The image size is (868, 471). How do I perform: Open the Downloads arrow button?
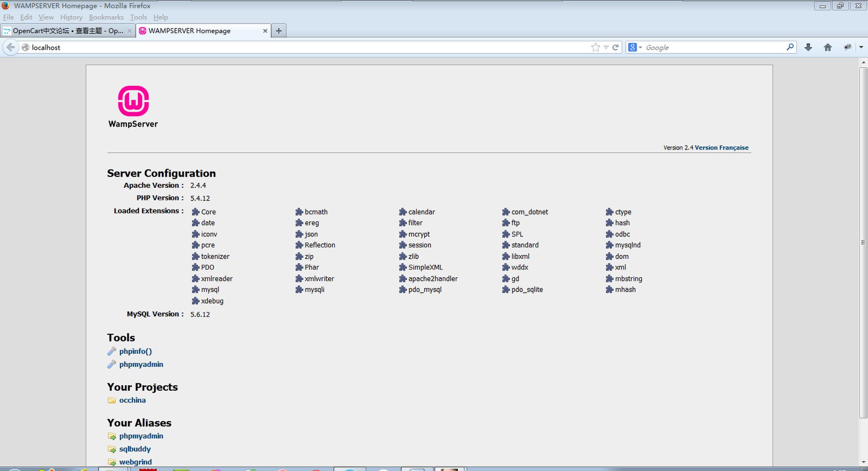[x=808, y=47]
